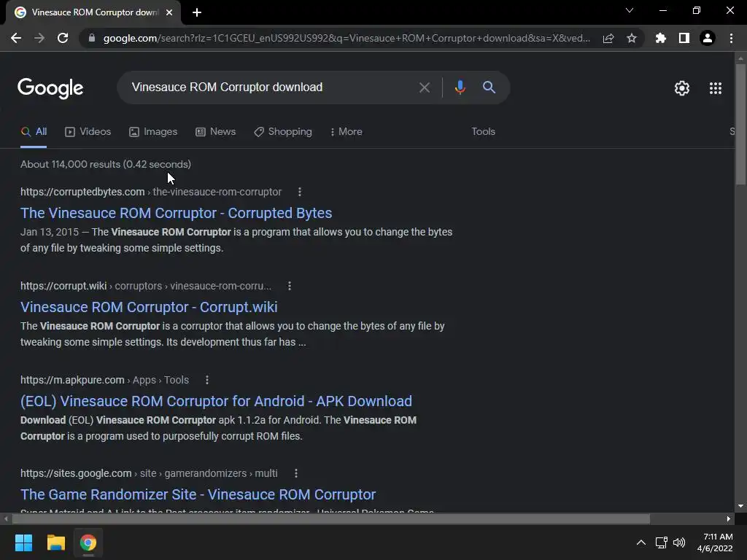This screenshot has height=560, width=747.
Task: Open options for the sites.google.com result
Action: (296, 473)
